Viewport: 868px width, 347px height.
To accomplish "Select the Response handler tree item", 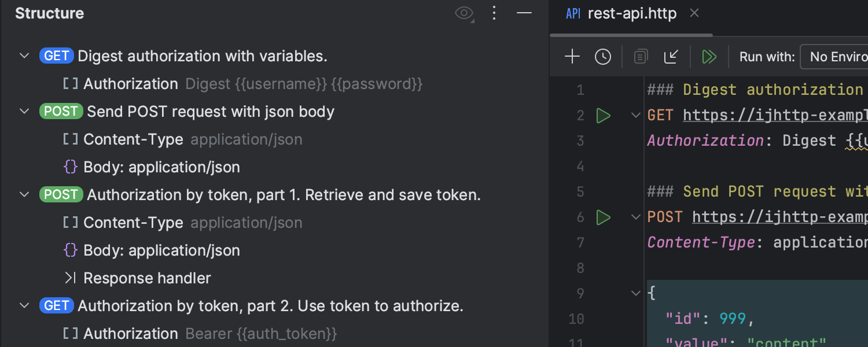I will [x=147, y=278].
